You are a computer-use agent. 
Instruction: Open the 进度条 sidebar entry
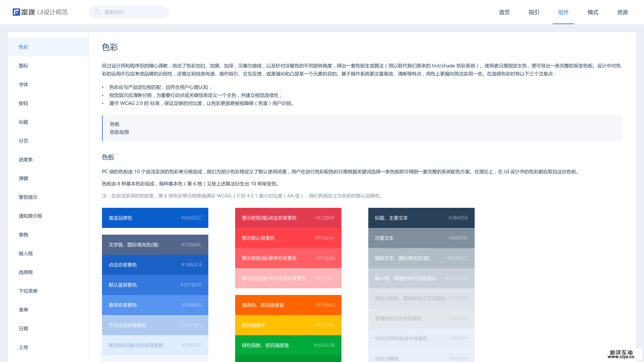pos(26,160)
